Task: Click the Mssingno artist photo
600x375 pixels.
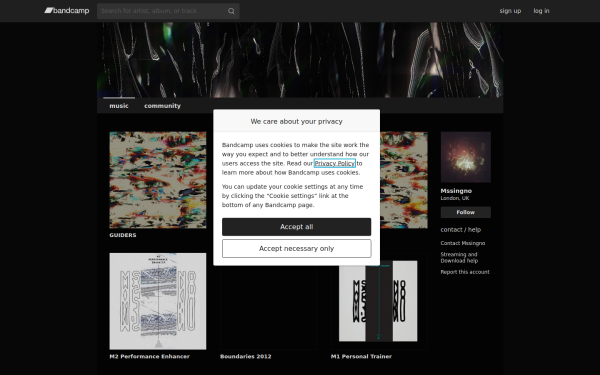Action: tap(466, 157)
